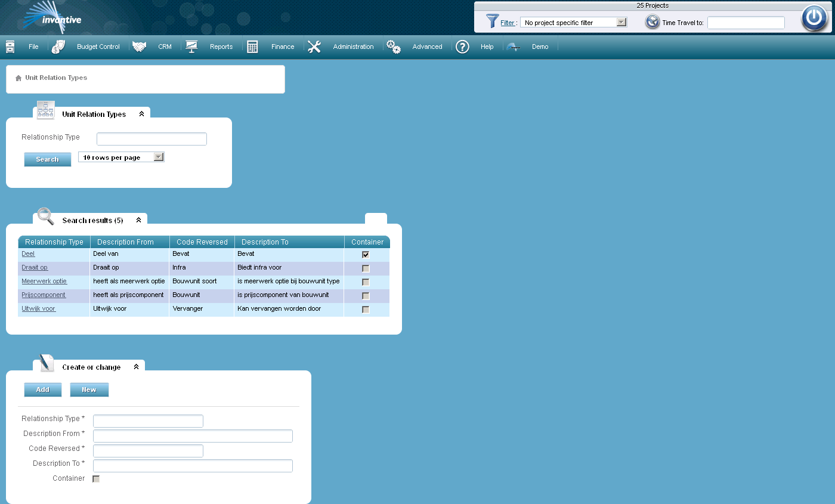Click the Unit Relation Types panel icon

pos(46,110)
